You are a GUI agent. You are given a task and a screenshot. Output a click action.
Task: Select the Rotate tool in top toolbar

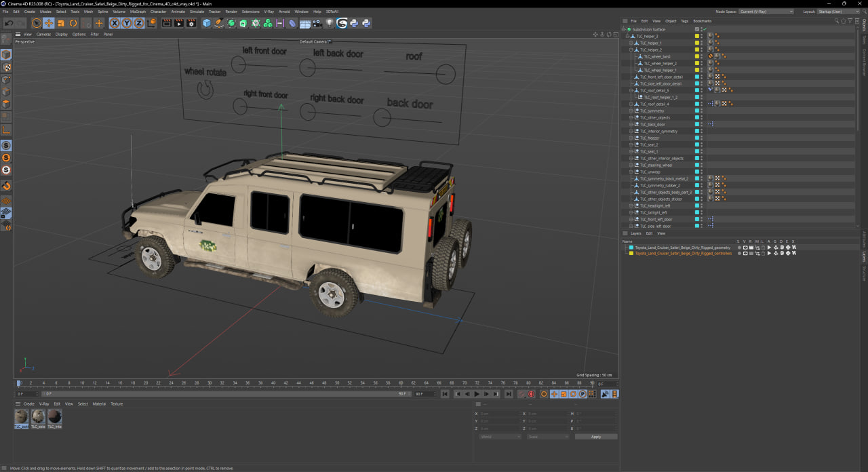coord(73,23)
